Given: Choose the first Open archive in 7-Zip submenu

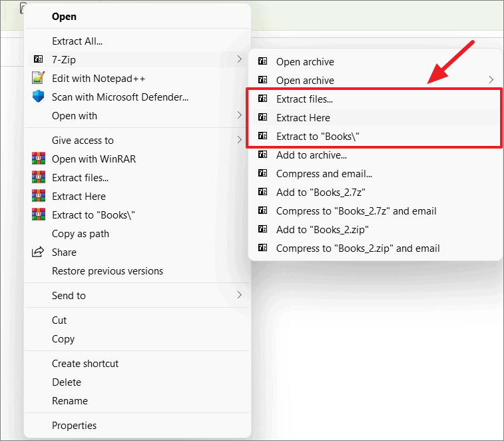Looking at the screenshot, I should pyautogui.click(x=376, y=61).
